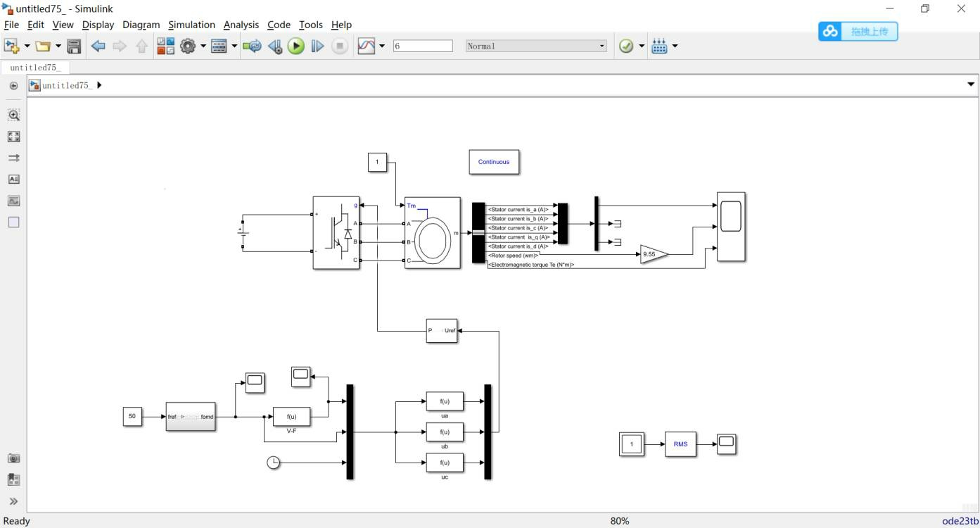Image resolution: width=980 pixels, height=528 pixels.
Task: Click the Model Configuration gear icon
Action: click(x=187, y=46)
